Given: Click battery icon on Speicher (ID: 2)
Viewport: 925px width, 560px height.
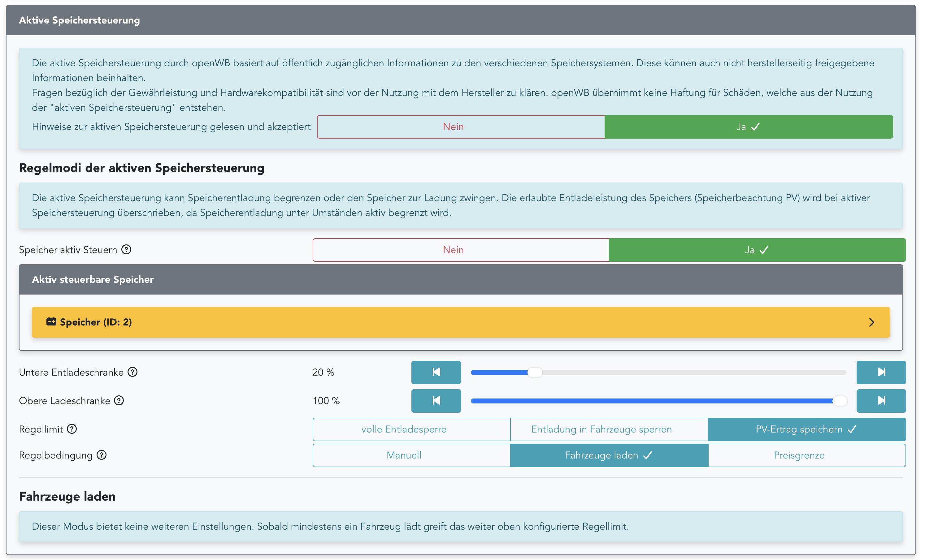Looking at the screenshot, I should click(x=51, y=322).
